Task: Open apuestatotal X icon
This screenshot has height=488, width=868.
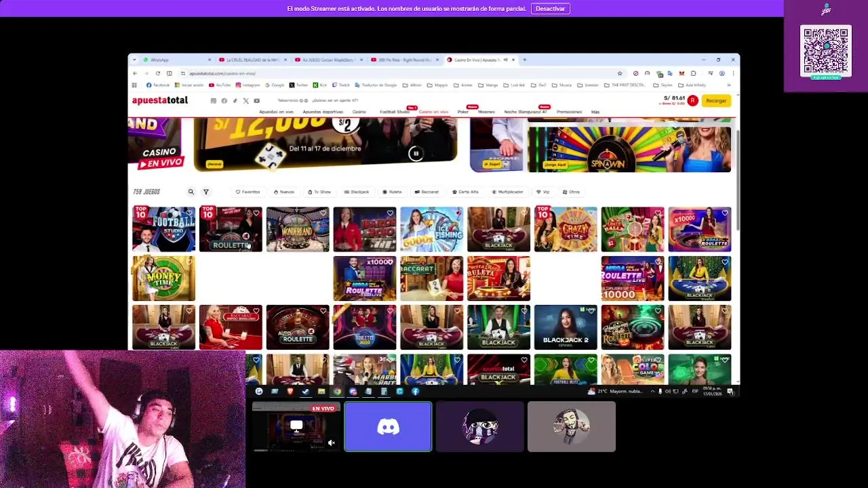Action: click(x=245, y=101)
